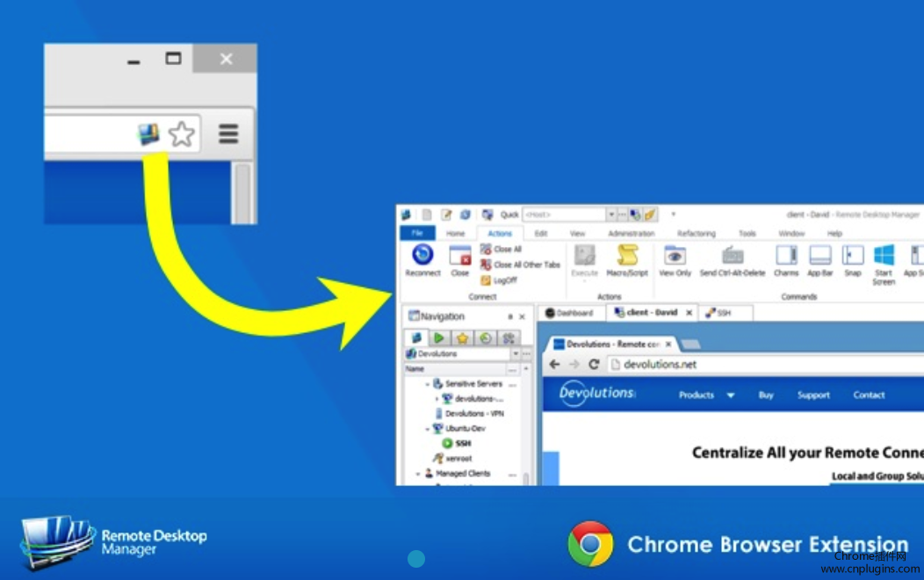Click the Close session ribbon icon
The width and height of the screenshot is (924, 580).
coord(459,260)
